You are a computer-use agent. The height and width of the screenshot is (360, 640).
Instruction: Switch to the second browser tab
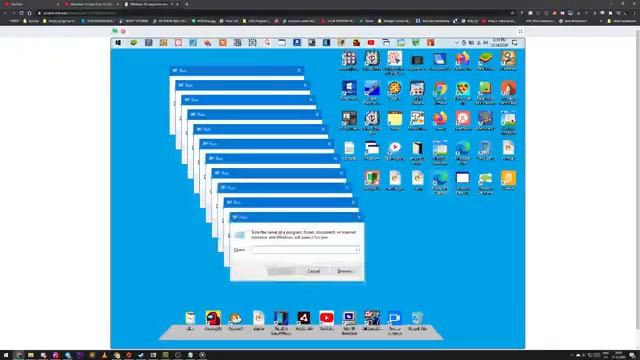coord(91,4)
